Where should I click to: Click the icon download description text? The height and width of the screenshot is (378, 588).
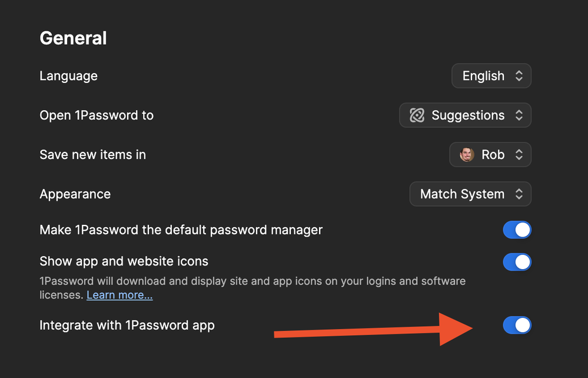(x=252, y=281)
